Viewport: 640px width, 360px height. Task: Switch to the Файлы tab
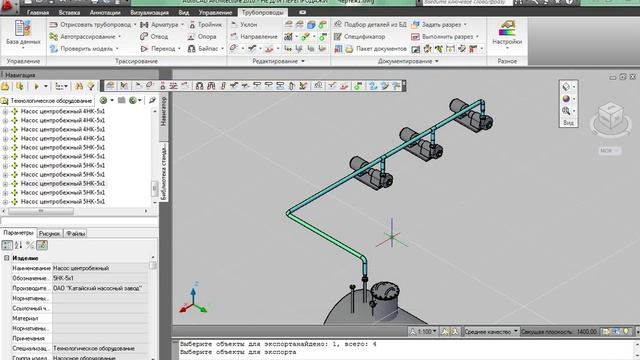pyautogui.click(x=76, y=233)
